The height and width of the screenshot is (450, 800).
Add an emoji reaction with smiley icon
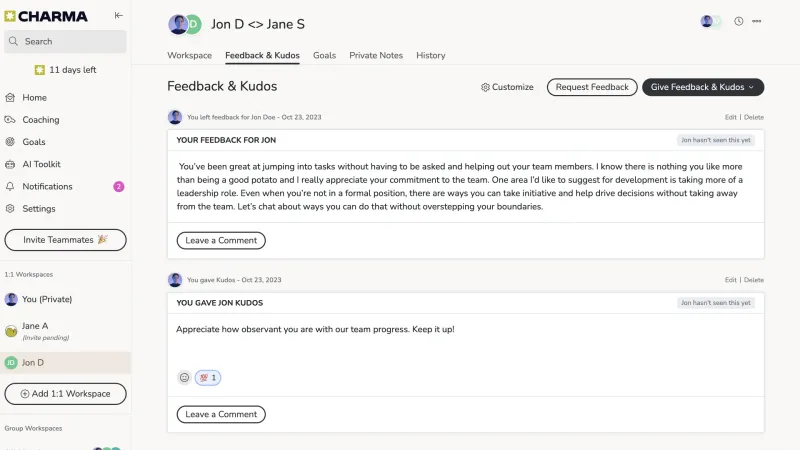click(x=184, y=378)
